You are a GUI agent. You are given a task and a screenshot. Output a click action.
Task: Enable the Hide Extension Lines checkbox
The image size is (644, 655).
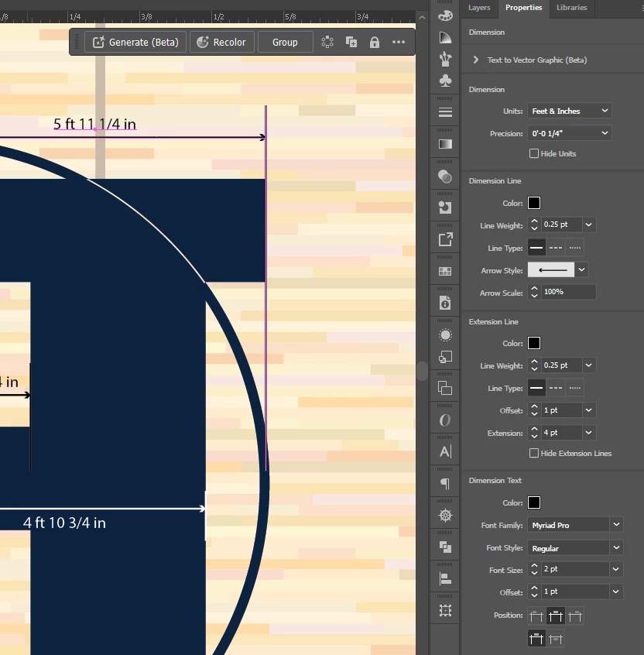(x=534, y=453)
